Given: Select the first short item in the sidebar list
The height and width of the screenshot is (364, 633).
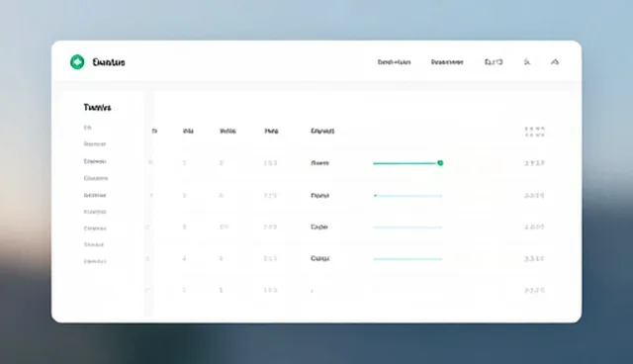Looking at the screenshot, I should tap(88, 128).
